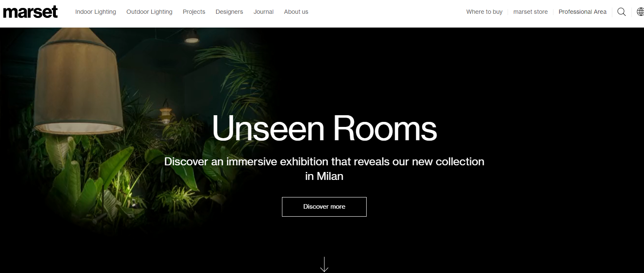Click the Milan exhibition description text
The height and width of the screenshot is (273, 644).
(324, 169)
